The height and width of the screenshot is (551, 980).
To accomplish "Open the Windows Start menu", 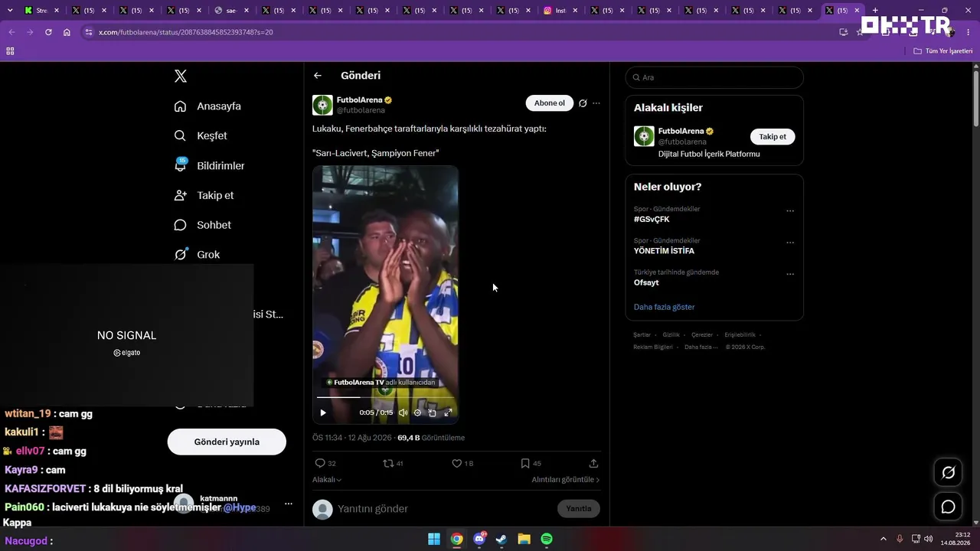I will [x=434, y=539].
